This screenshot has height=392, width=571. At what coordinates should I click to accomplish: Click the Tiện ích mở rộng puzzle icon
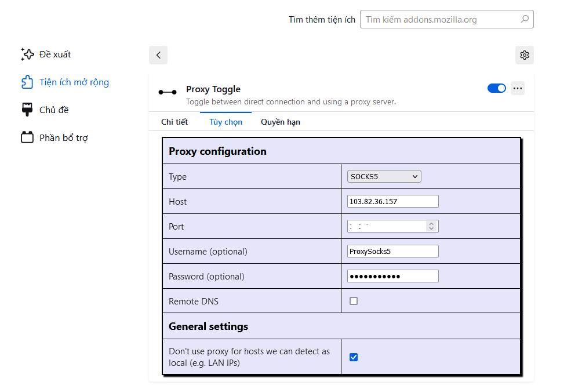27,82
